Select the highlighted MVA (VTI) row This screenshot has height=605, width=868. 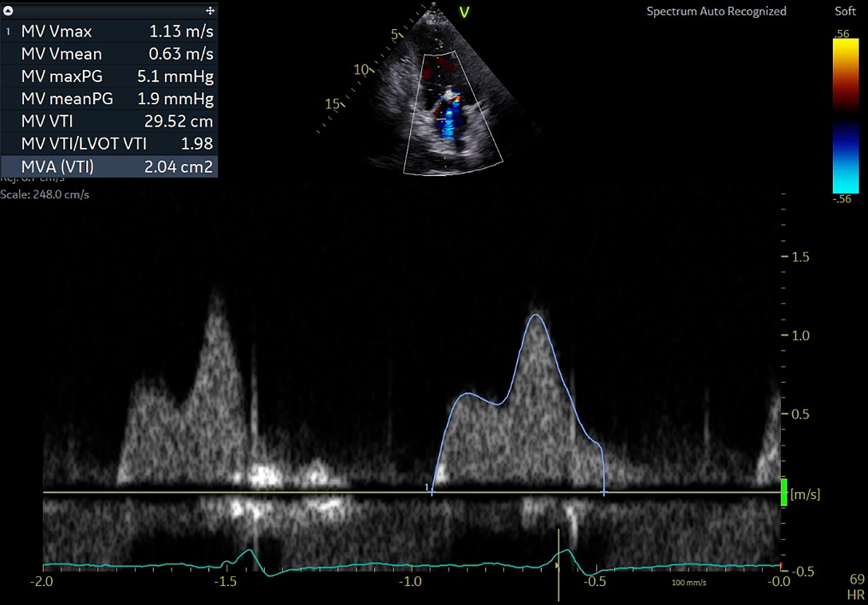[x=109, y=167]
